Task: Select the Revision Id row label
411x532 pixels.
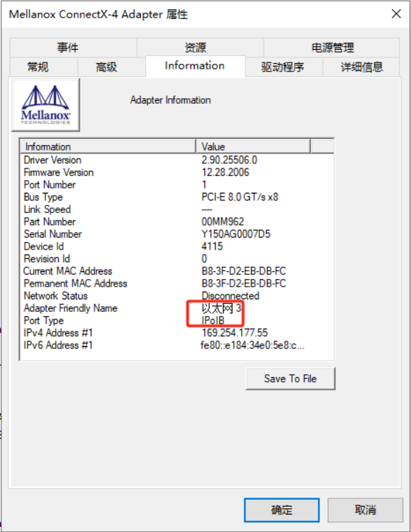Action: tap(47, 259)
